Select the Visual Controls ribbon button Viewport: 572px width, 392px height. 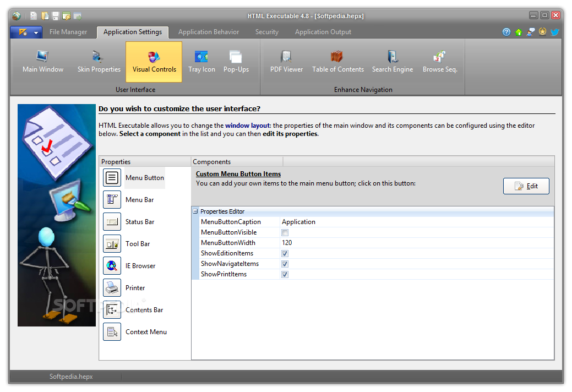pyautogui.click(x=154, y=62)
